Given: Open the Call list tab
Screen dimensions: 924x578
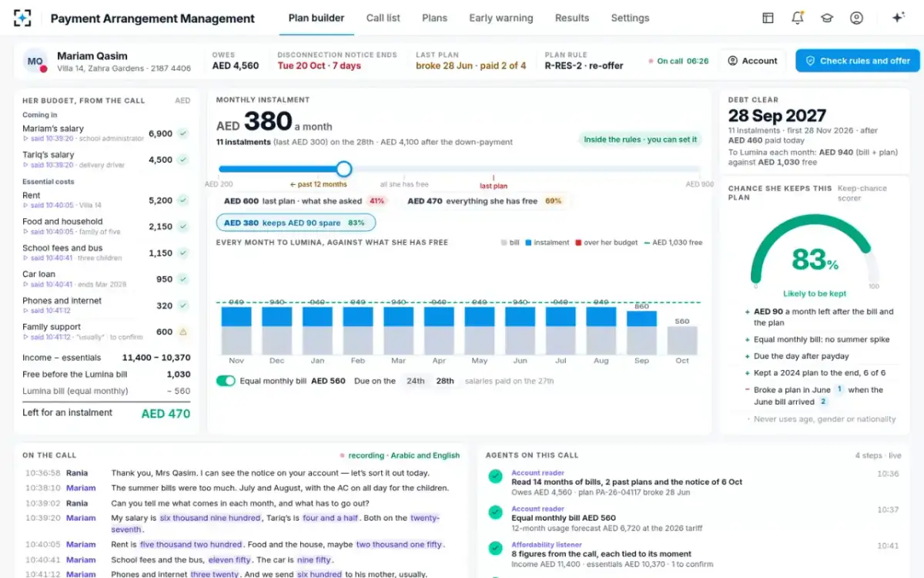Looking at the screenshot, I should point(383,18).
